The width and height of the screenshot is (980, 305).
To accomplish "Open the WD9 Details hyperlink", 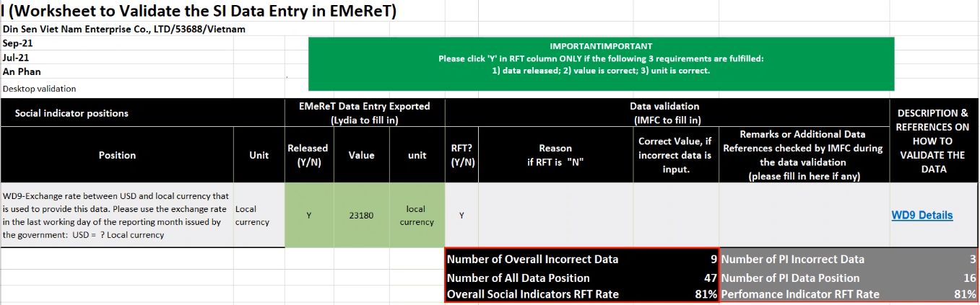I will click(x=922, y=215).
